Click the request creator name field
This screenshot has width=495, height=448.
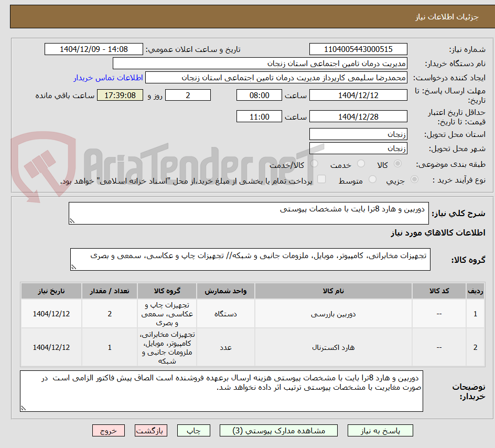[276, 78]
